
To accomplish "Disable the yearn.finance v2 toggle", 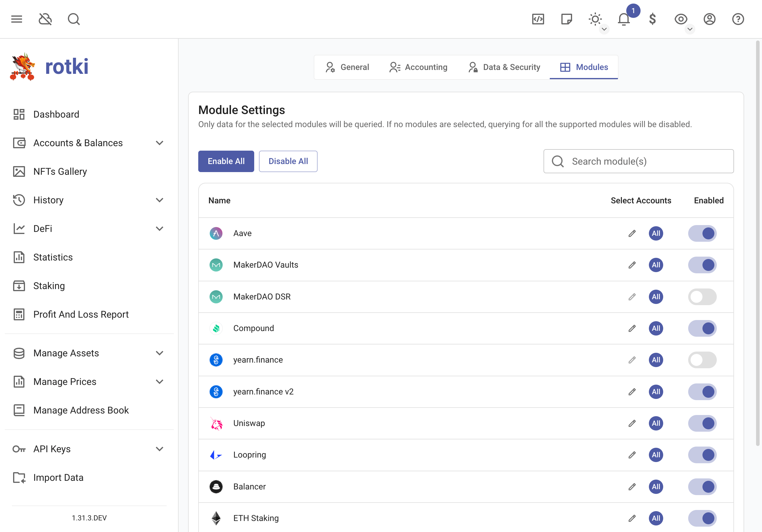I will [702, 391].
